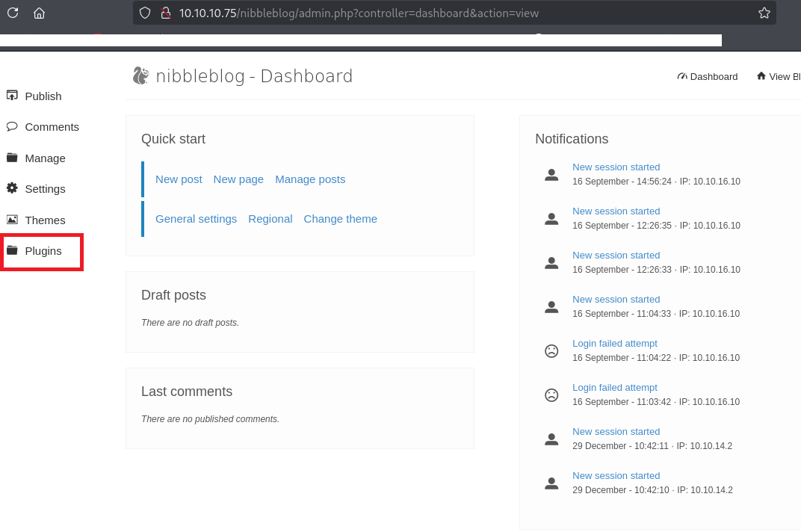
Task: Open the first Login failed attempt notification
Action: (x=614, y=344)
